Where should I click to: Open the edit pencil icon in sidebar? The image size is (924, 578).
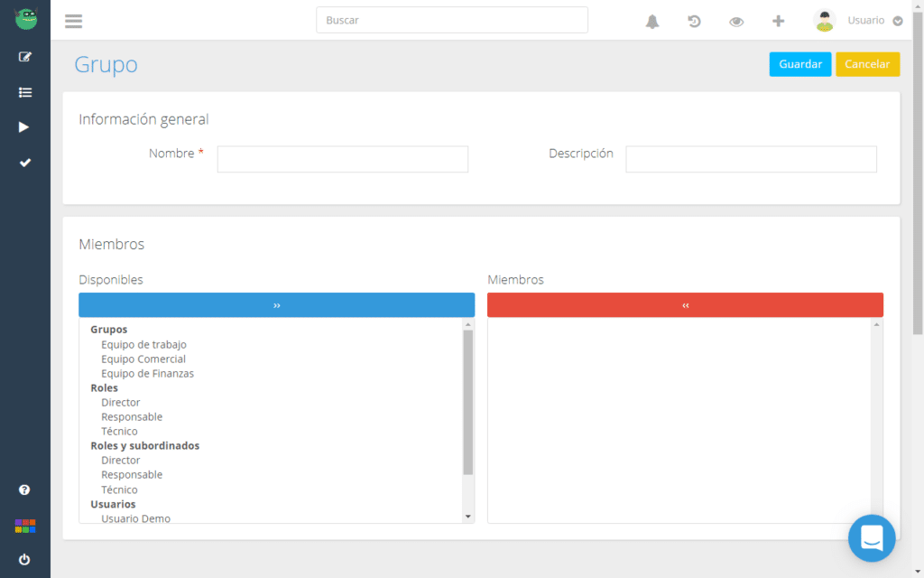click(25, 57)
